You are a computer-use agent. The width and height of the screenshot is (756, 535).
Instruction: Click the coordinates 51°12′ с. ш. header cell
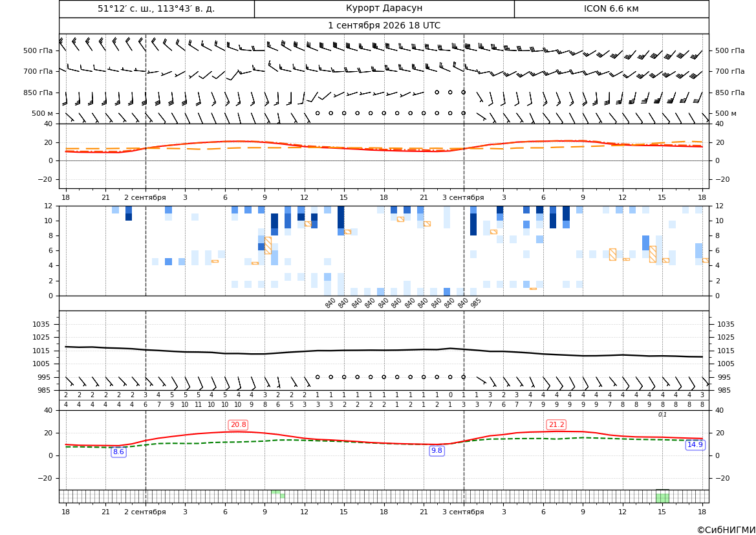tap(157, 8)
